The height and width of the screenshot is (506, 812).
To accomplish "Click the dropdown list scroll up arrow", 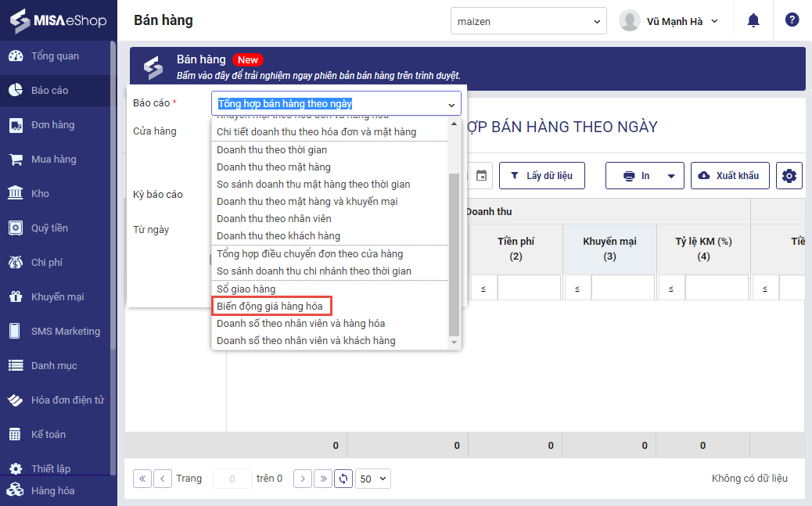I will tap(455, 124).
